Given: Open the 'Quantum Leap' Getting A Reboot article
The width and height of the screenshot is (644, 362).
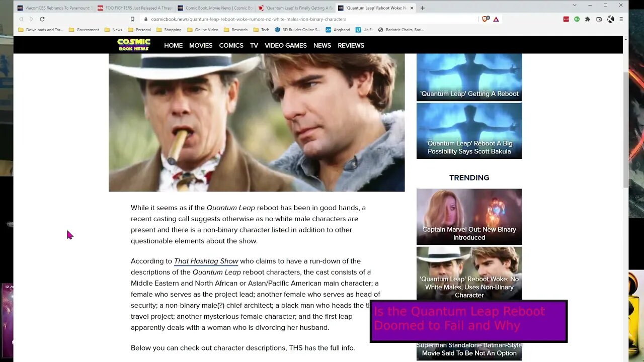Looking at the screenshot, I should (469, 77).
